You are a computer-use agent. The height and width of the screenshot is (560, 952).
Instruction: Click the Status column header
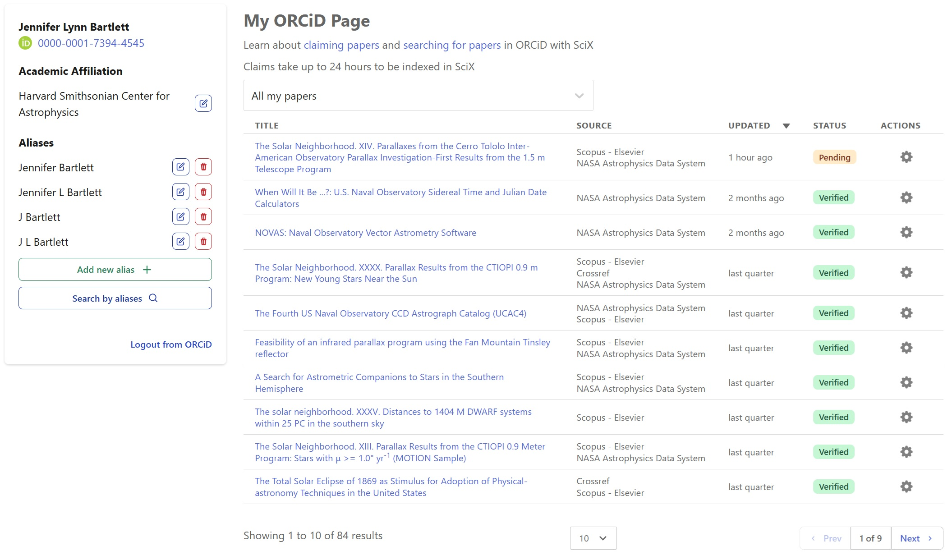point(829,126)
